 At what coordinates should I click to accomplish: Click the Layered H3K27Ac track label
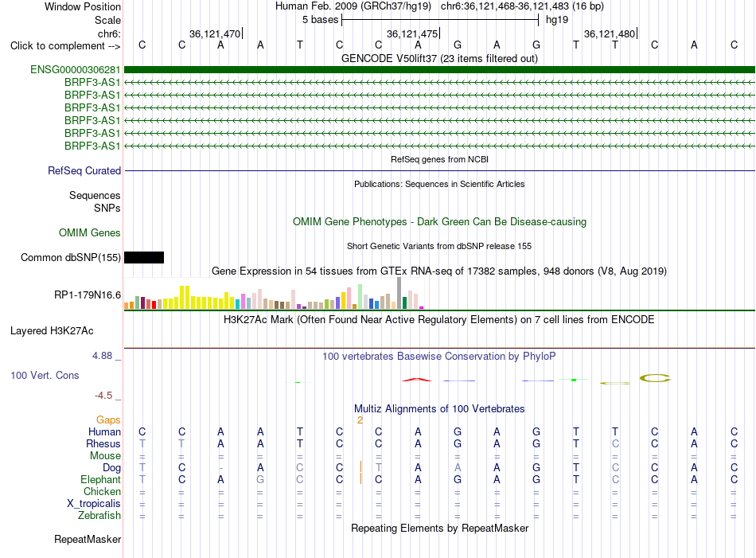pos(52,331)
